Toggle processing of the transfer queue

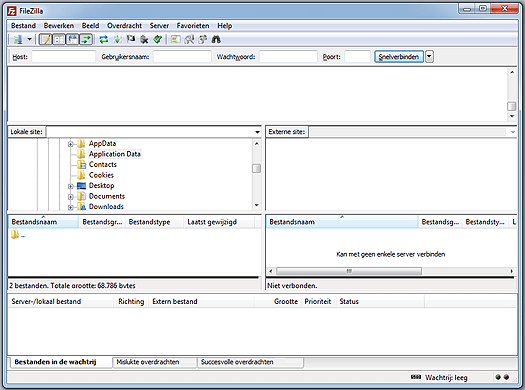point(117,40)
